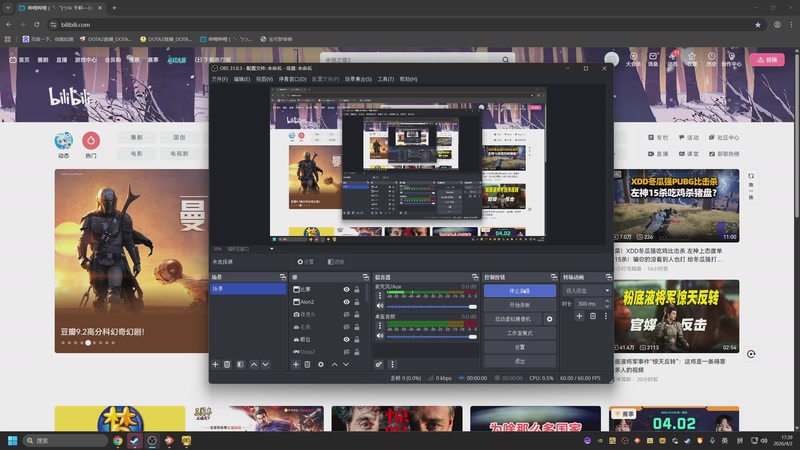Open 麦克风/Aux channel three-dot options
This screenshot has width=800, height=450.
click(x=380, y=295)
